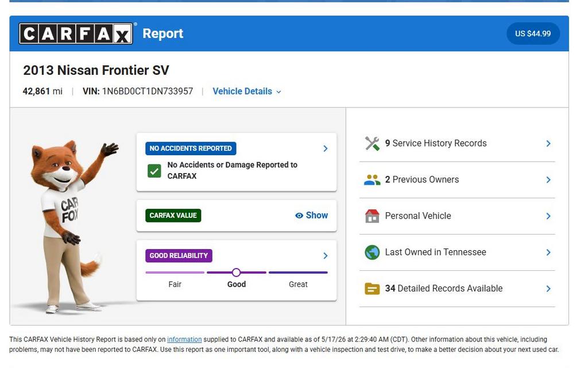The width and height of the screenshot is (588, 368).
Task: Open the Previous Owners arrow
Action: pos(548,180)
